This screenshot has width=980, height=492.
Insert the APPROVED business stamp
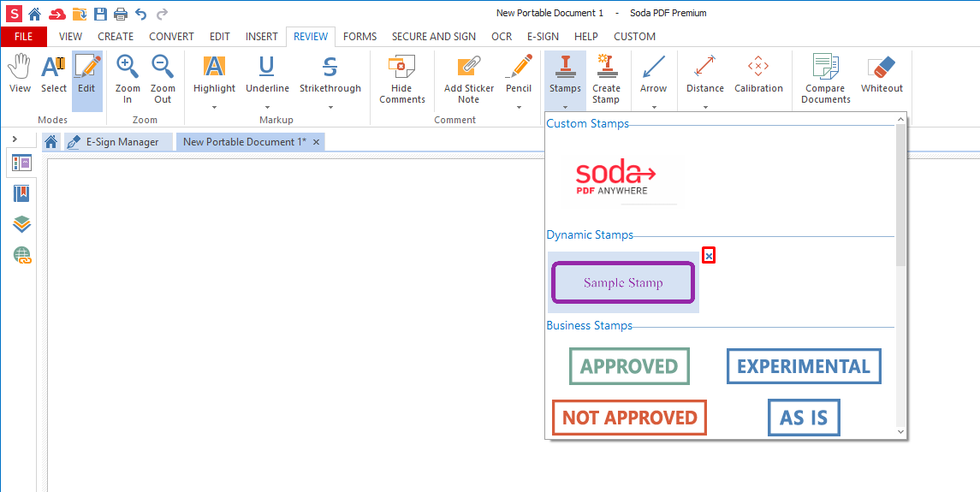629,365
